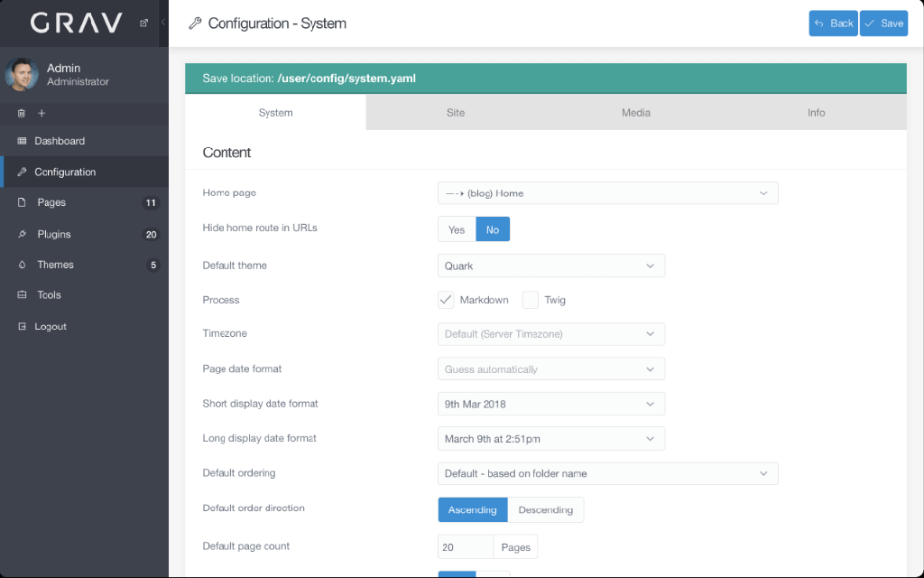Open the Home page dropdown
The width and height of the screenshot is (924, 578).
[607, 193]
